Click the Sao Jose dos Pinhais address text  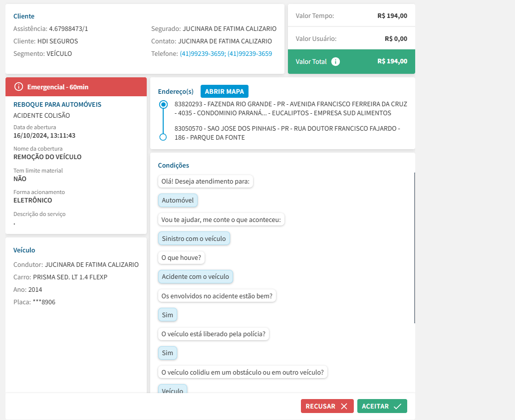point(287,133)
